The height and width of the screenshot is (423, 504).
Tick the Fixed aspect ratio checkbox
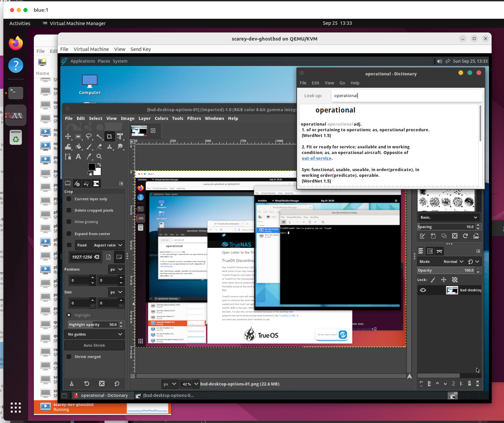point(69,245)
